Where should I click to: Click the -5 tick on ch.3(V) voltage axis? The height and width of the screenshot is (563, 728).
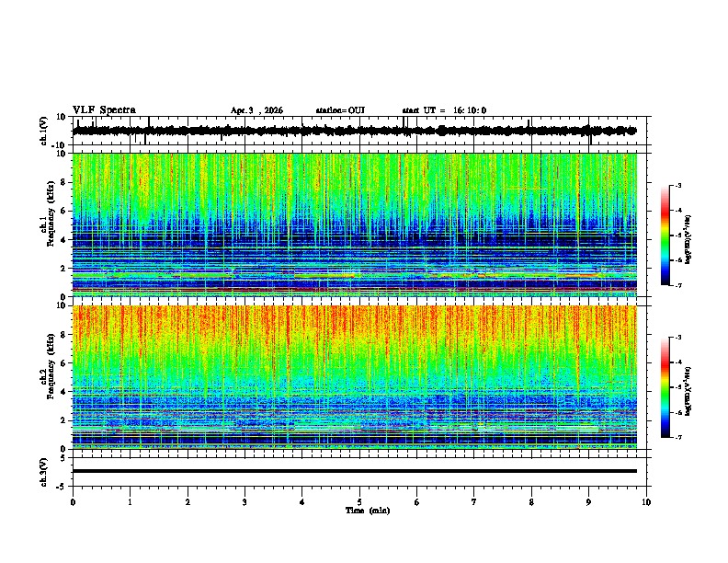coord(62,486)
